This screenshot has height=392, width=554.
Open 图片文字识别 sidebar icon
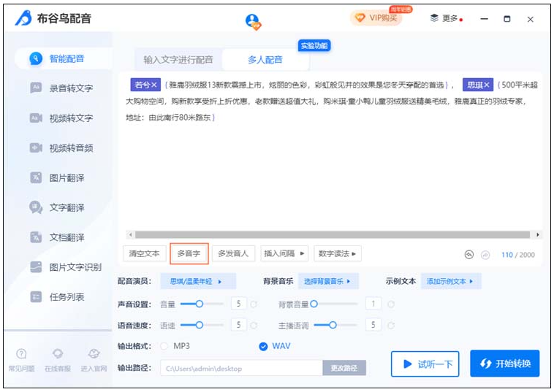pyautogui.click(x=36, y=267)
